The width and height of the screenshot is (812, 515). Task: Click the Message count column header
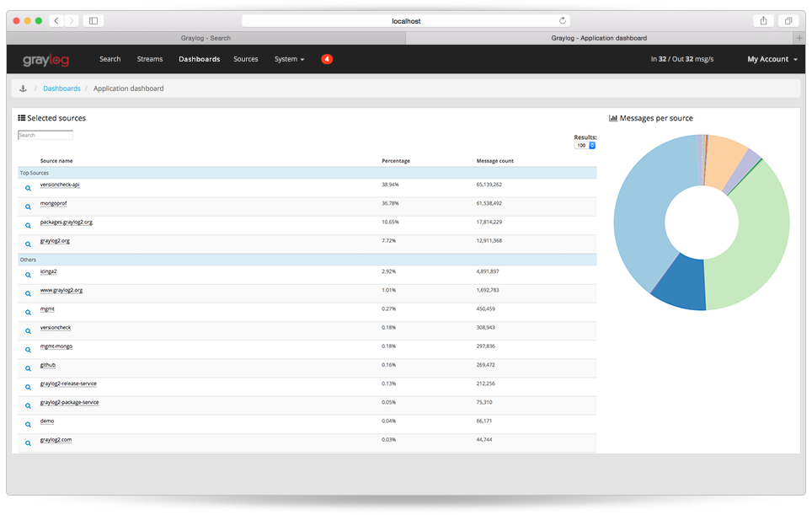(x=495, y=161)
